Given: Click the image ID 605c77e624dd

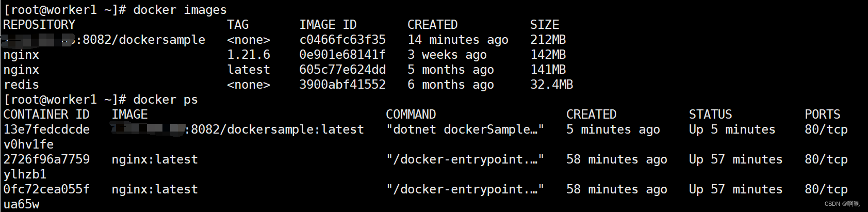Looking at the screenshot, I should coord(342,70).
